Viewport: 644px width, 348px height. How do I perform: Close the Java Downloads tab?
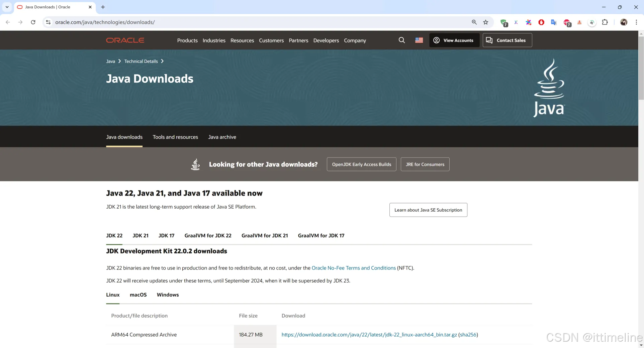pyautogui.click(x=90, y=7)
